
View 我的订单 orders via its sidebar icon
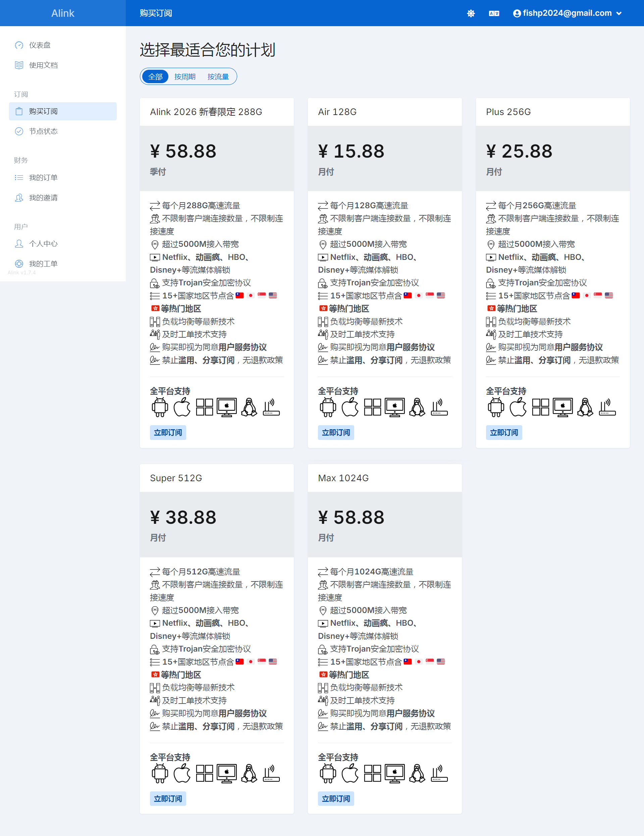19,177
